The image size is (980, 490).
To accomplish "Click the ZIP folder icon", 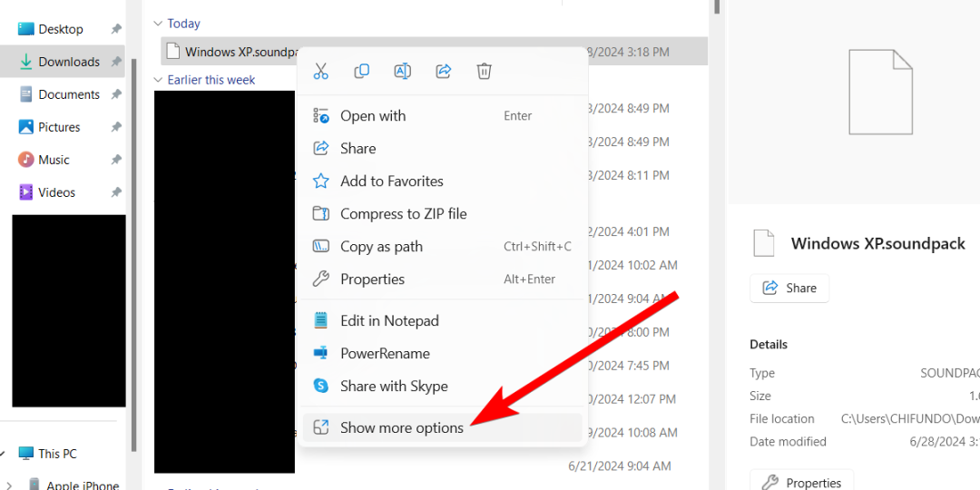I will tap(320, 214).
